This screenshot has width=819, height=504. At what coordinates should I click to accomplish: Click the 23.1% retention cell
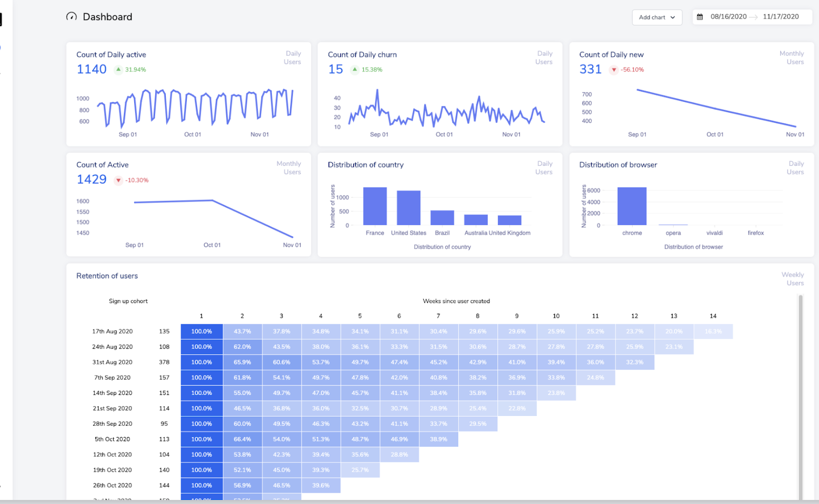coord(674,347)
